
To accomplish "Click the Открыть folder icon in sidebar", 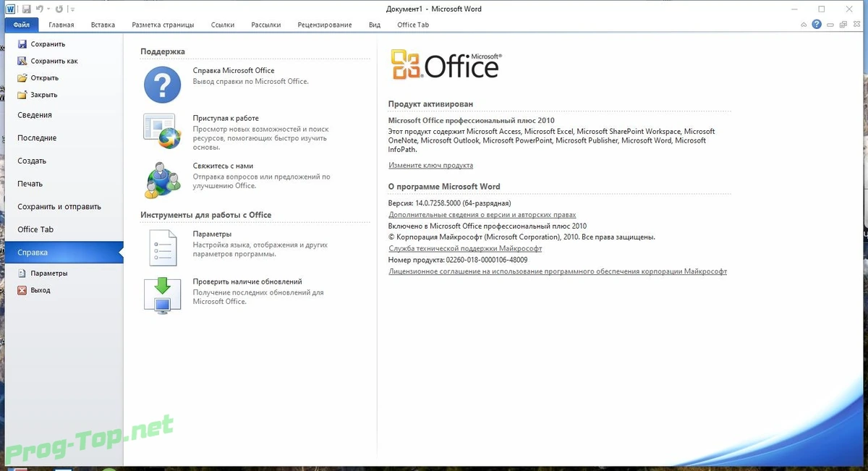I will 22,77.
